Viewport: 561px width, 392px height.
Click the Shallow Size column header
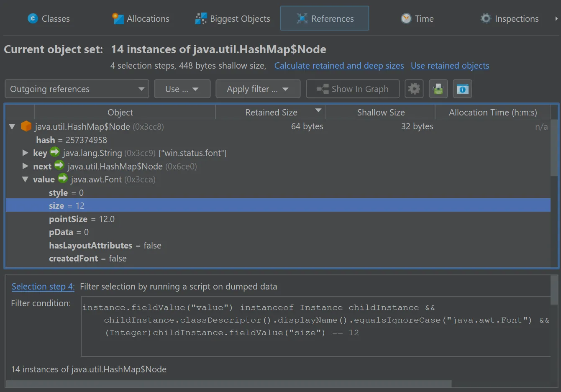[381, 113]
